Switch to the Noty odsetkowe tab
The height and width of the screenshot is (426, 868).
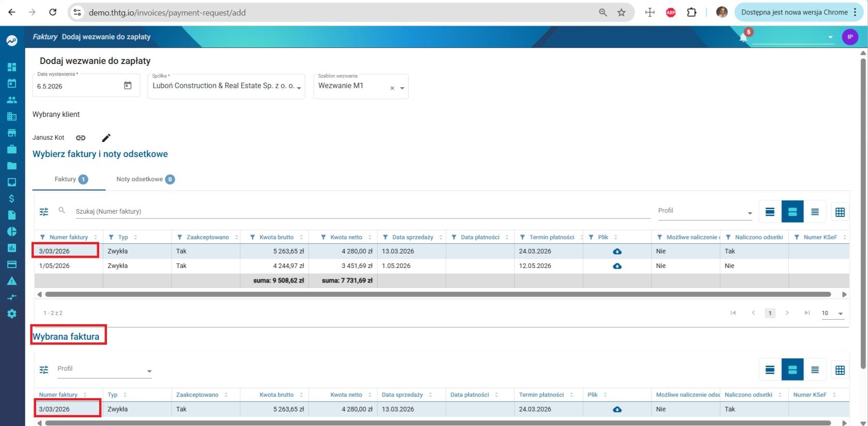145,179
